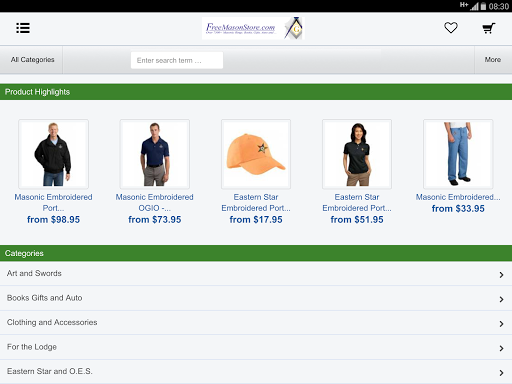
Task: Open the blue scrub pants thumbnail
Action: point(458,154)
